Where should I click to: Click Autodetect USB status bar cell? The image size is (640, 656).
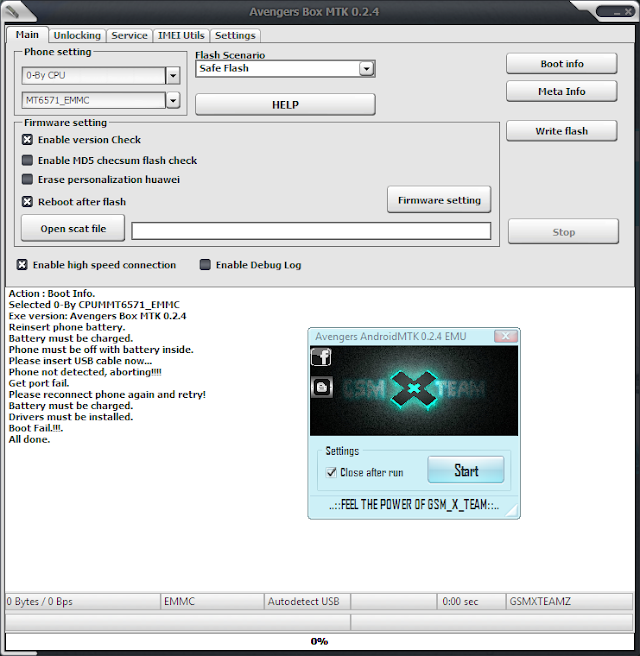coord(307,602)
